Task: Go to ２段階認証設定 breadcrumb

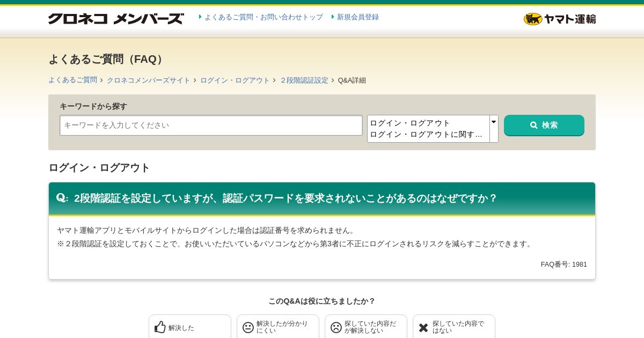Action: [x=304, y=80]
